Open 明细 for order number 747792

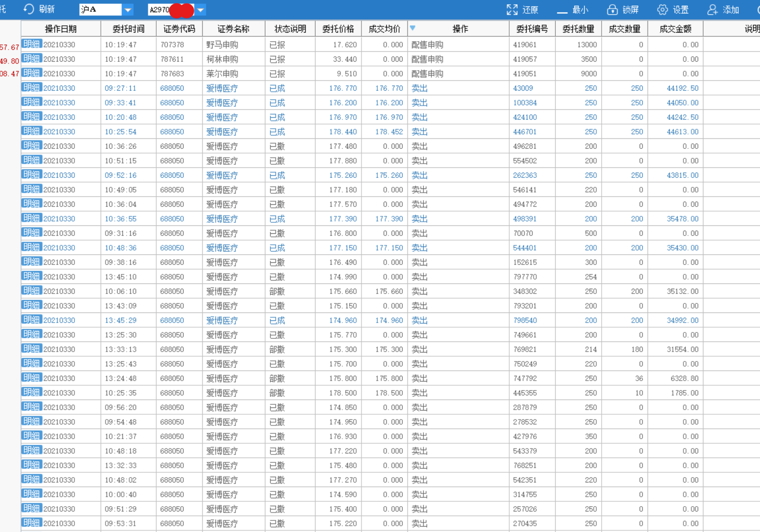(x=32, y=378)
